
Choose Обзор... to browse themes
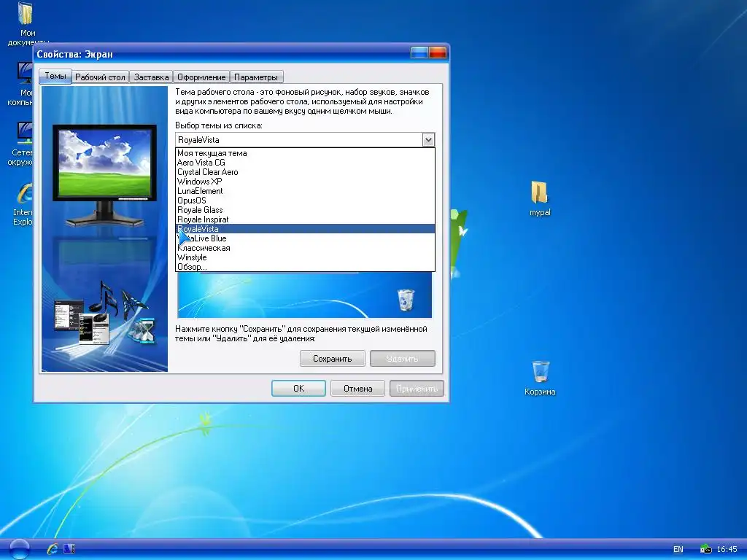point(306,267)
